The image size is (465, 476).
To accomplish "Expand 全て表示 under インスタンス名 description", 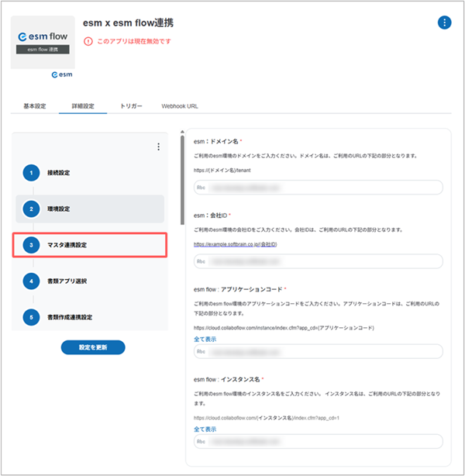I will (x=205, y=429).
